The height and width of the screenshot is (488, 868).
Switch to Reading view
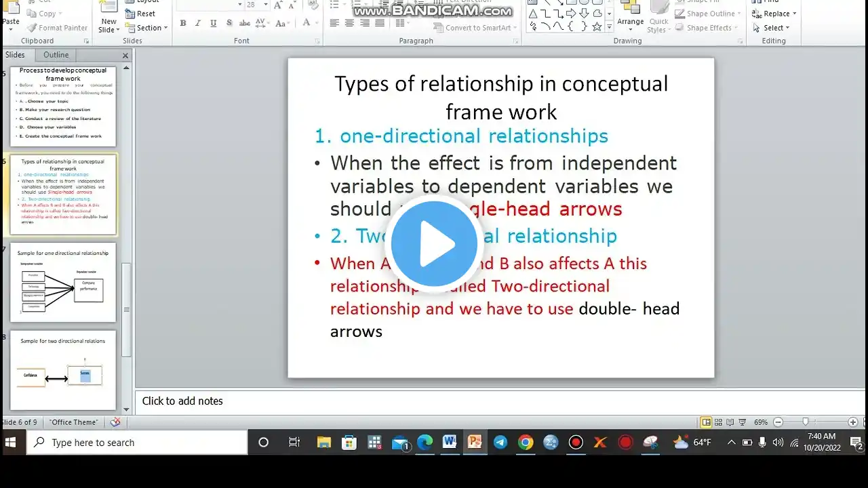[x=730, y=422]
